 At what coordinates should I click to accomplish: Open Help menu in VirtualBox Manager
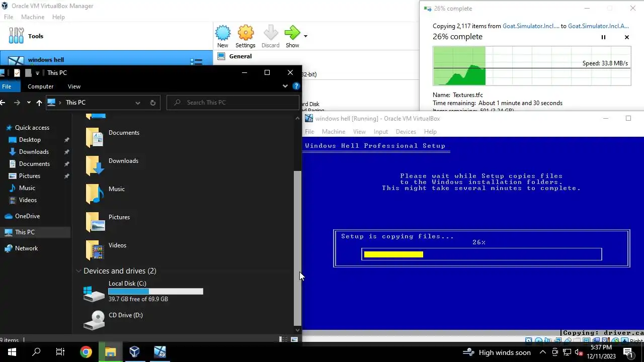(58, 17)
